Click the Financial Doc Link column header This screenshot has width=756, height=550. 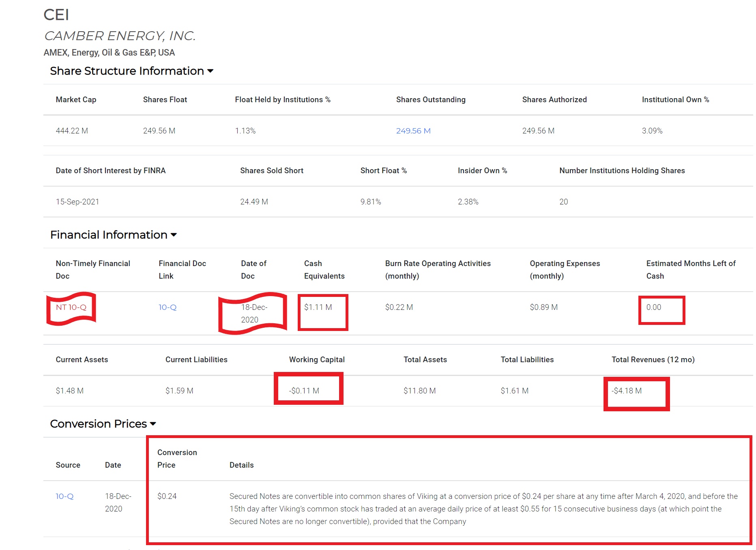click(x=182, y=270)
